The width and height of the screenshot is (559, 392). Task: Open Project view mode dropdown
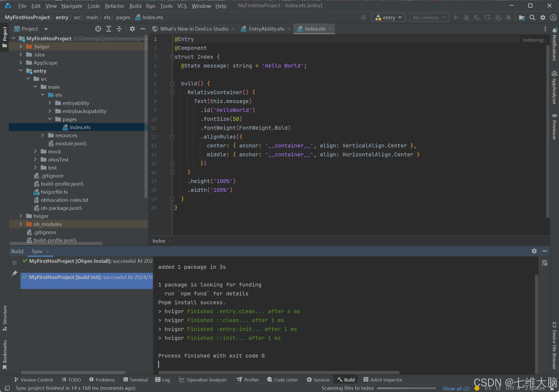(x=46, y=29)
